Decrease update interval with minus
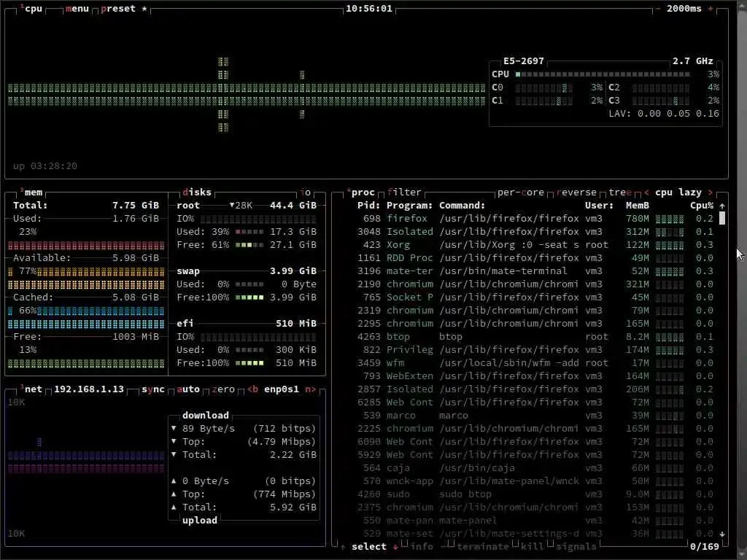This screenshot has height=560, width=747. [x=658, y=9]
